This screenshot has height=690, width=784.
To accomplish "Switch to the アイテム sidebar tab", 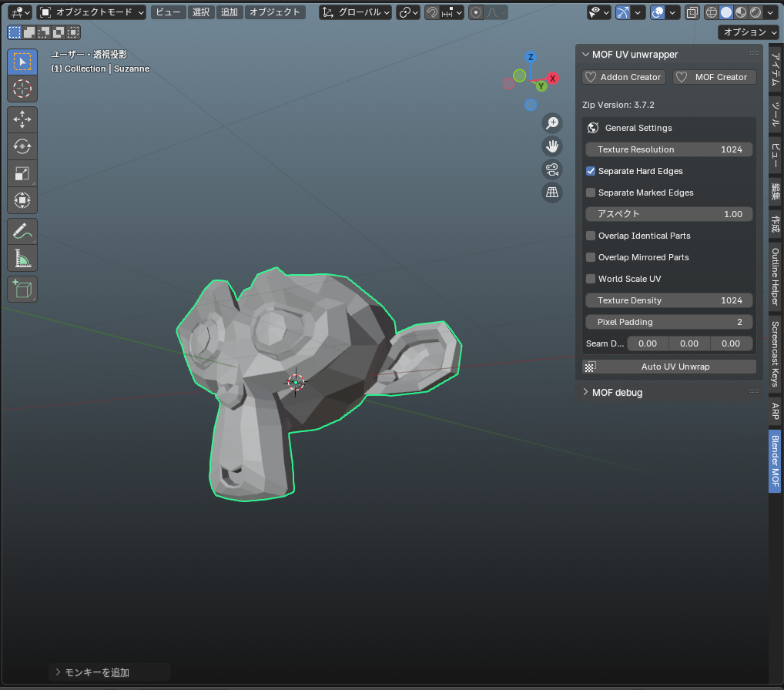I will coord(775,69).
